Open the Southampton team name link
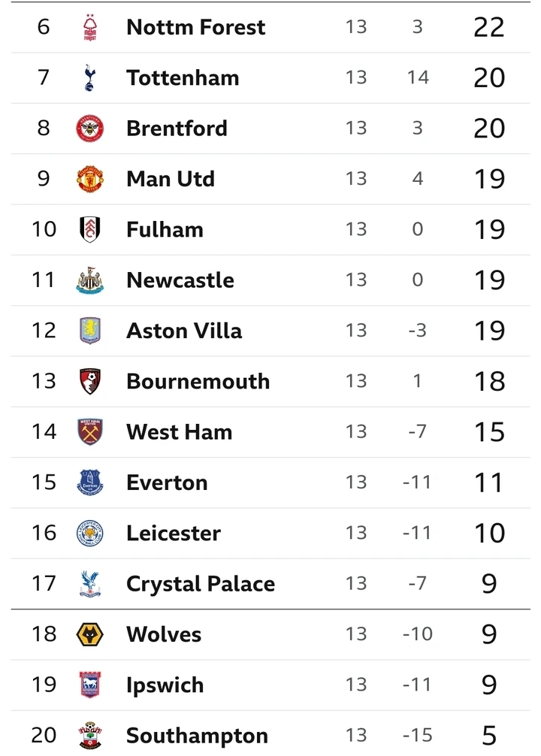 (197, 736)
